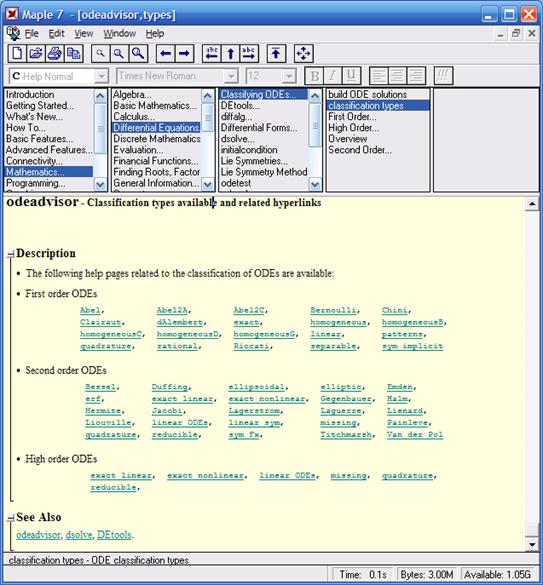Click scroll up arrow of help content pane
Screen dimensions: 543x585
pos(532,204)
